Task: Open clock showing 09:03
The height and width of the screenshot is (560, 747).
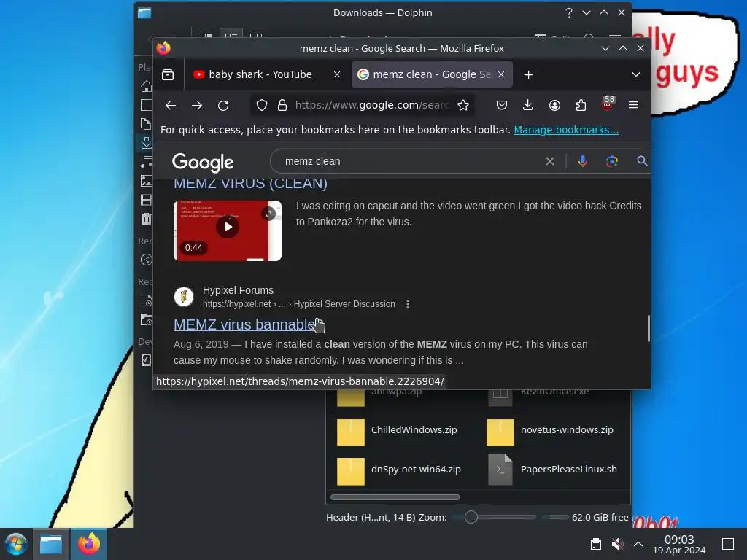Action: [x=679, y=544]
